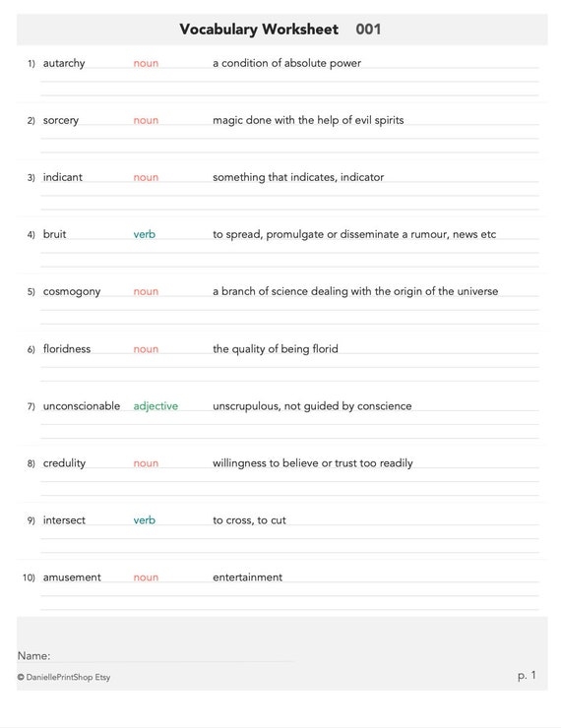This screenshot has height=728, width=561.
Task: Click the word unconscionable
Action: click(x=82, y=406)
